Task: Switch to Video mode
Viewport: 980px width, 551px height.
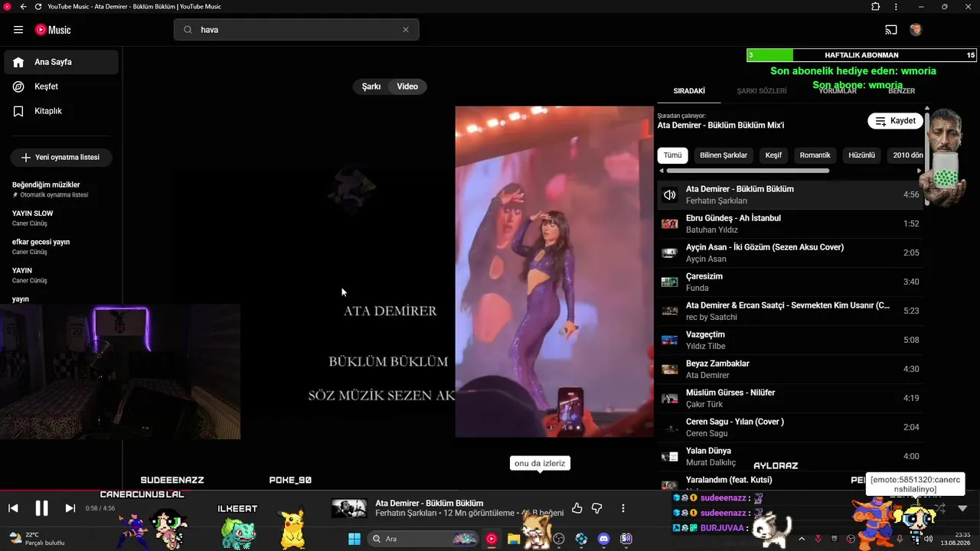Action: coord(407,86)
